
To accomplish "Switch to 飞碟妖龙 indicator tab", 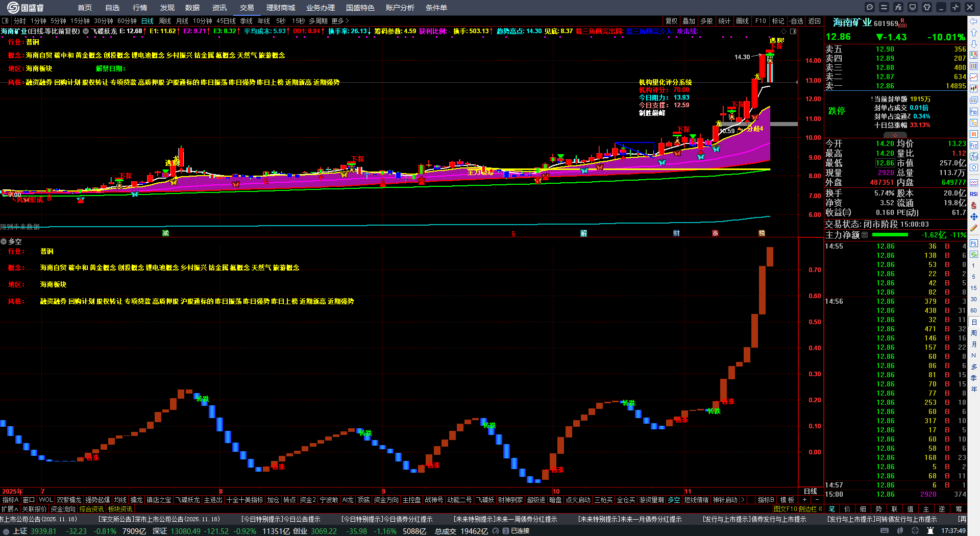I will (188, 500).
